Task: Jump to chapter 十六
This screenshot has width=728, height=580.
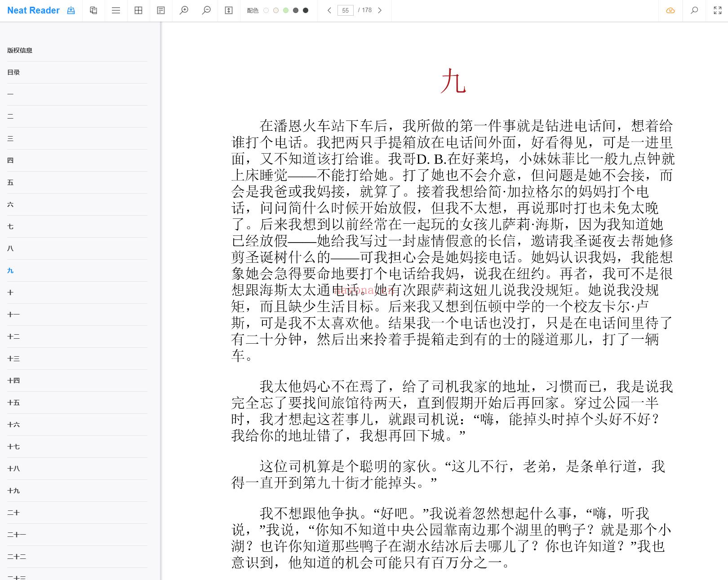Action: coord(77,425)
